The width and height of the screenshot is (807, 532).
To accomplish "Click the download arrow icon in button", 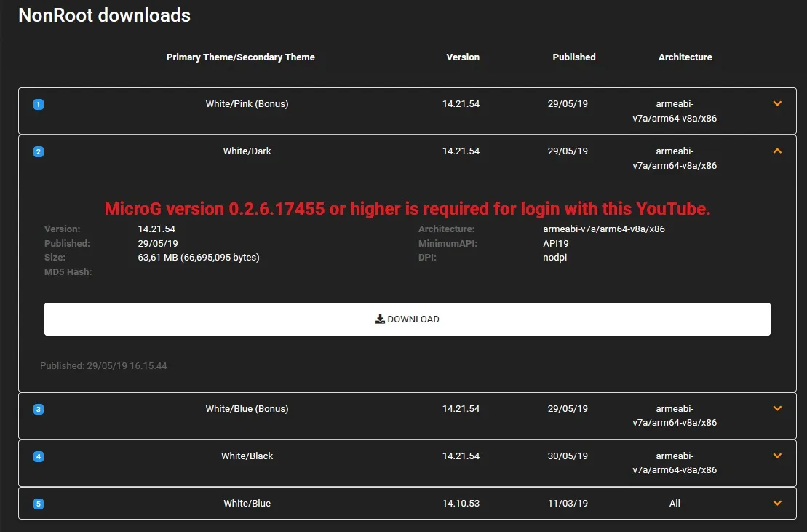I will pyautogui.click(x=380, y=319).
